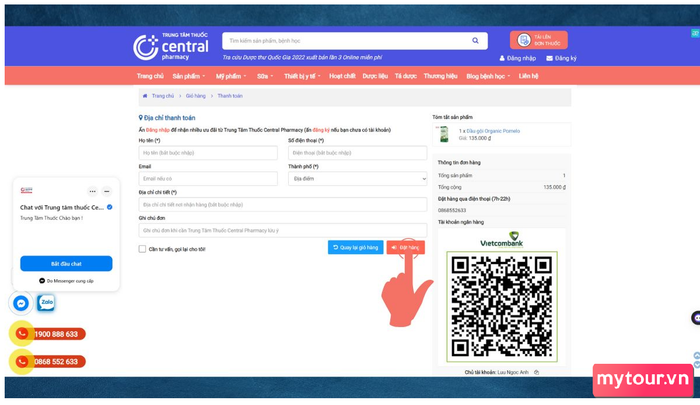Click the search magnifier icon
This screenshot has width=700, height=405.
tap(475, 41)
